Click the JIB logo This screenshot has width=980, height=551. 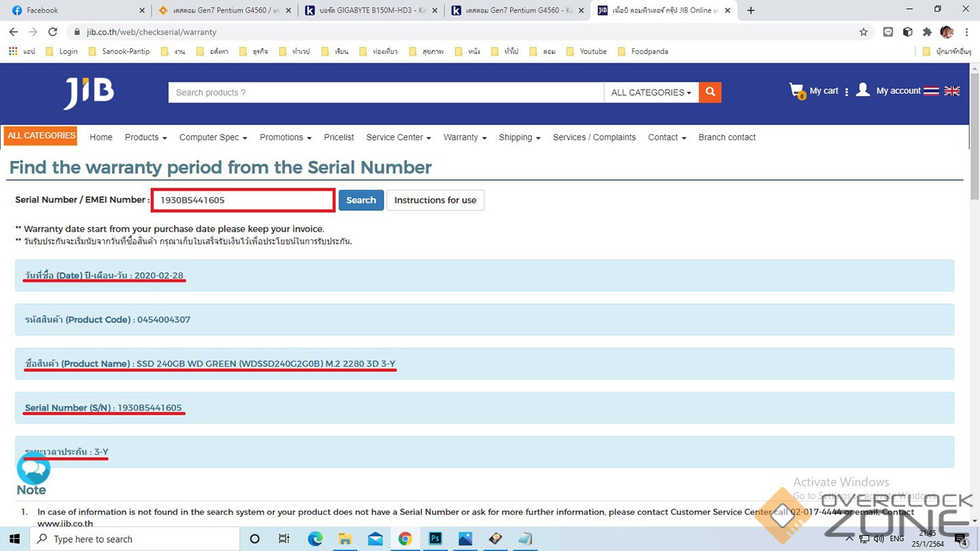pos(88,93)
